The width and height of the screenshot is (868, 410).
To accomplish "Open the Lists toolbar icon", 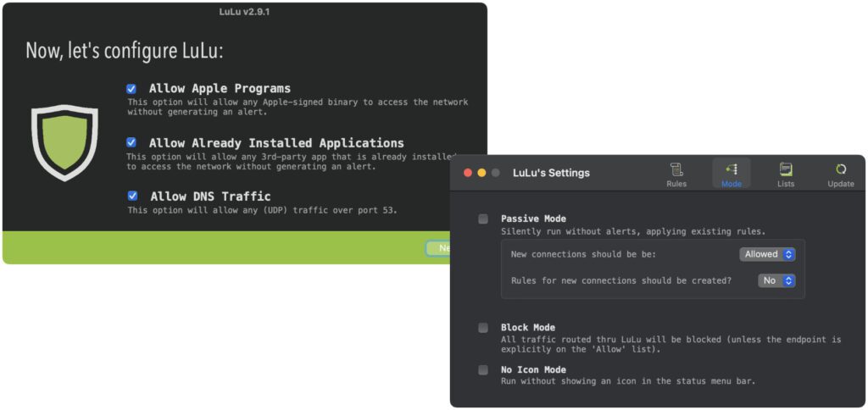I will [786, 175].
